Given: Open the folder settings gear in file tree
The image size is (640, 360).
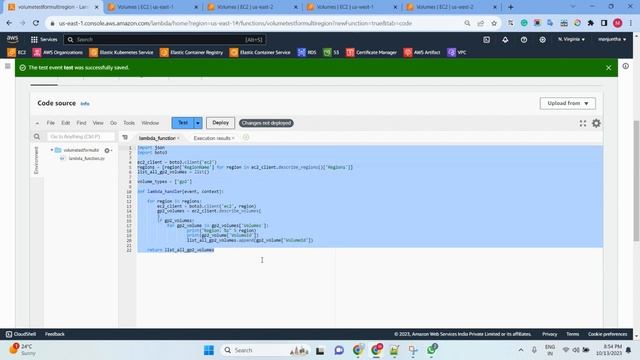Looking at the screenshot, I should 107,150.
